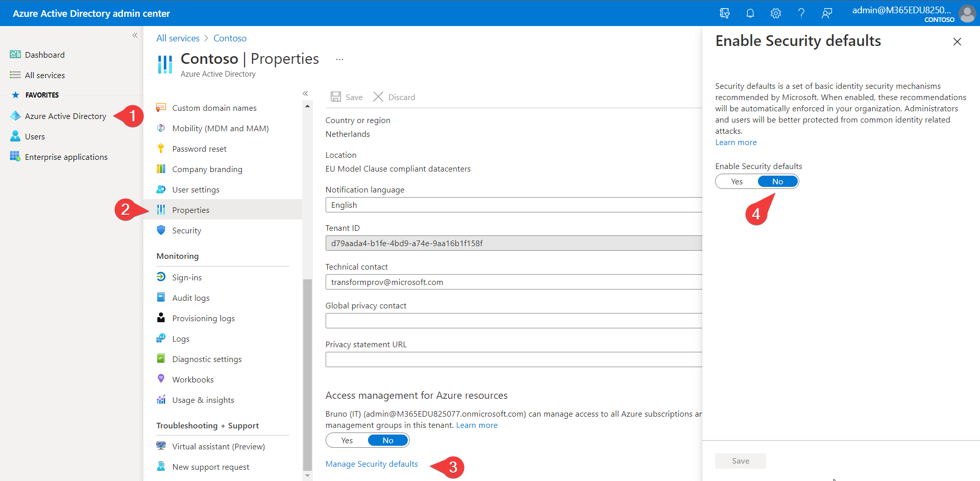Screen dimensions: 980x481
Task: Set Enable Security defaults to No
Action: pos(777,182)
